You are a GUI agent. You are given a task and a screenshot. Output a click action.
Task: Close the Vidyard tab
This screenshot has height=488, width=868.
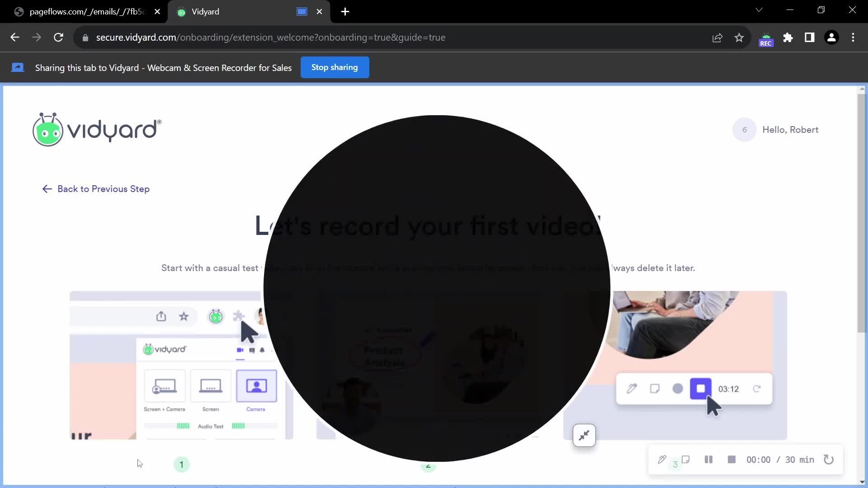click(319, 12)
